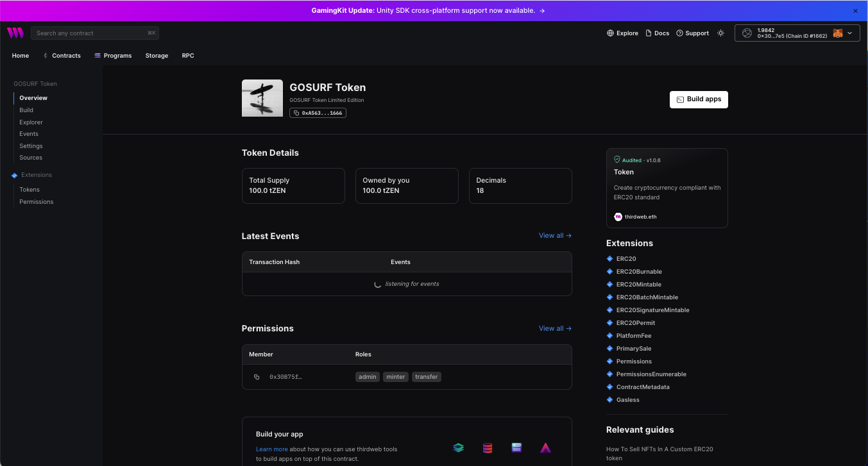Open Events in sidebar
This screenshot has width=868, height=466.
pos(29,134)
